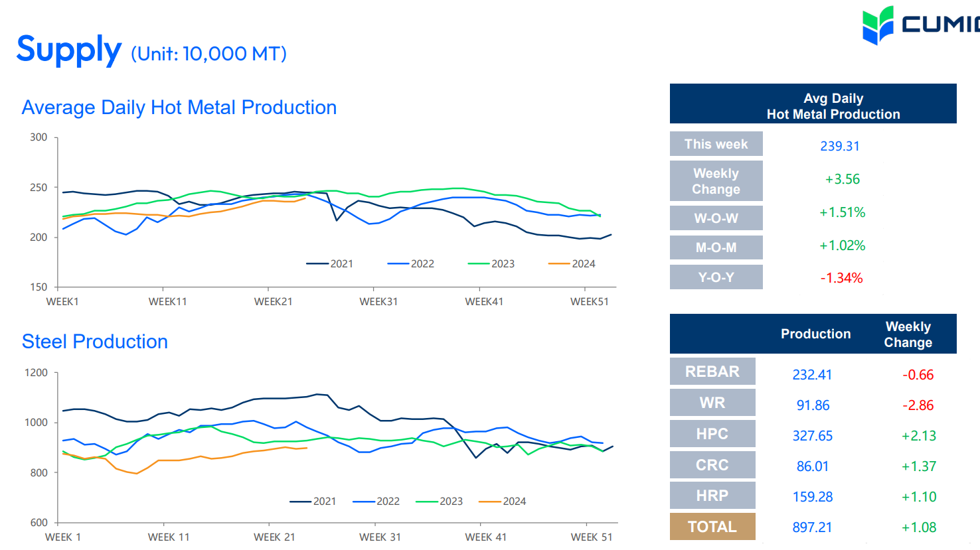
Task: Click the Y-O-Y label cell
Action: click(x=716, y=277)
